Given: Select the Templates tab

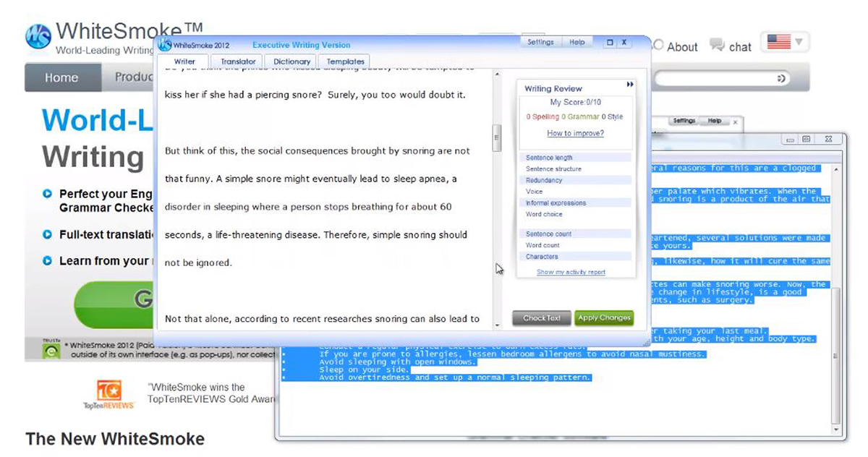Looking at the screenshot, I should (x=345, y=61).
